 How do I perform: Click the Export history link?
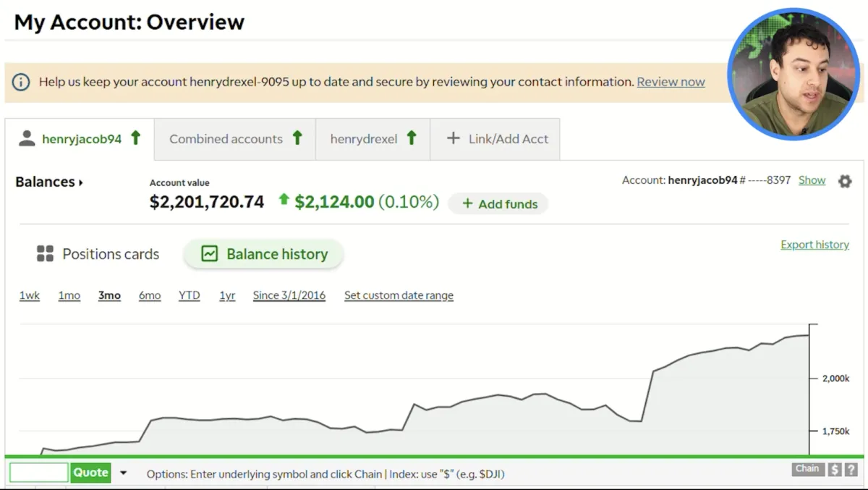[814, 245]
